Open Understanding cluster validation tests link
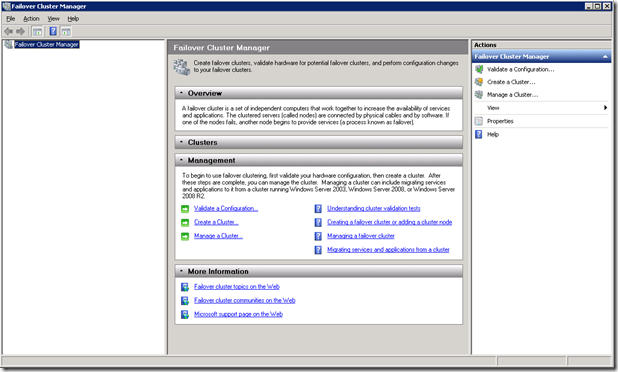 [x=374, y=208]
